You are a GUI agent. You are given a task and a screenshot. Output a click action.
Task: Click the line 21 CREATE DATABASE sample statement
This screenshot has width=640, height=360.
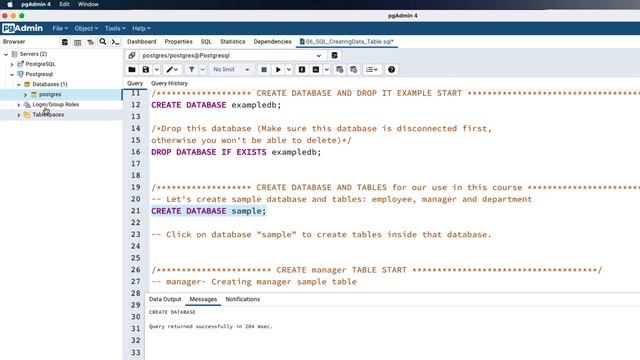(209, 211)
